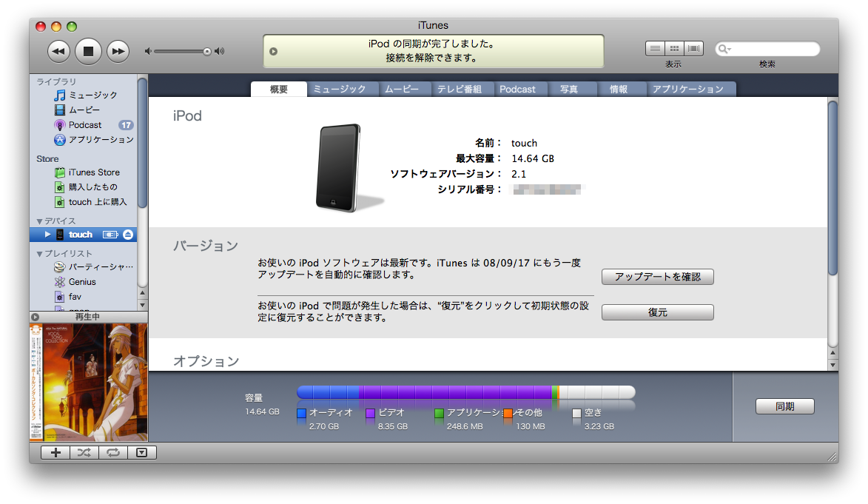Switch to list view button
Screen dimensions: 868x504
point(655,49)
